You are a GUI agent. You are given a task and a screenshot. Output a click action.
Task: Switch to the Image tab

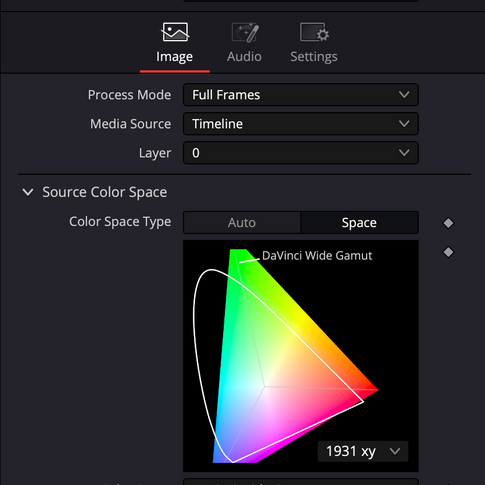click(175, 43)
